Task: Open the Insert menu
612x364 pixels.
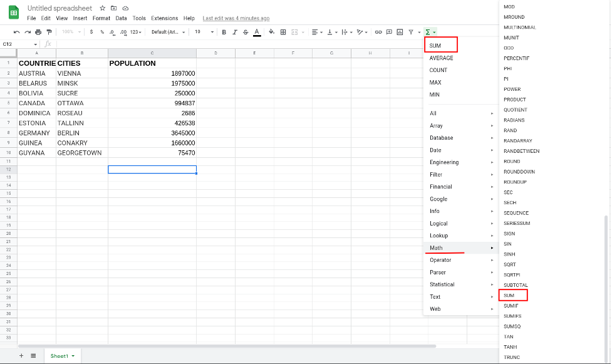Action: (80, 18)
